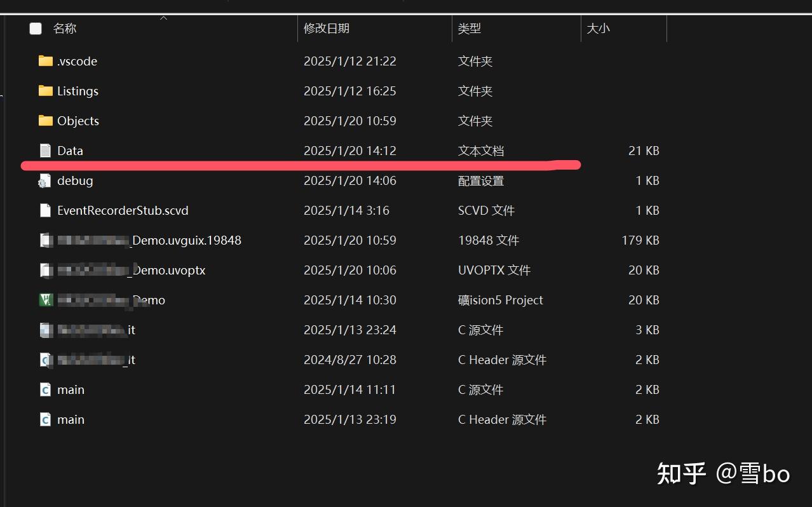Click the Objects folder icon
The image size is (812, 507).
click(45, 121)
